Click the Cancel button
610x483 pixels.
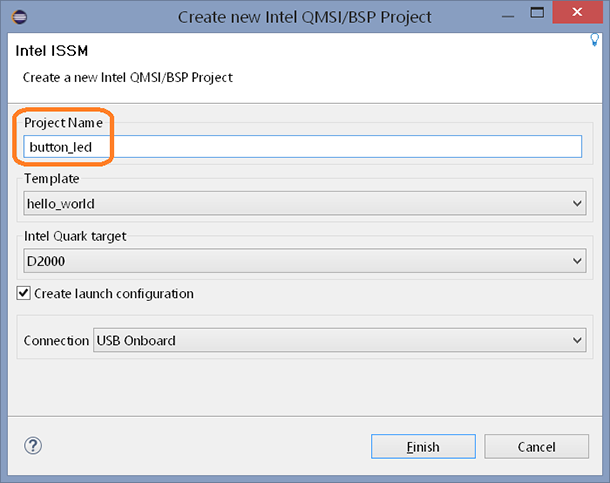[536, 446]
